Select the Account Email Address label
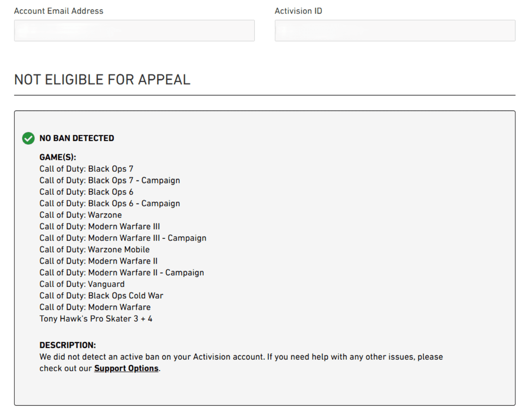The image size is (532, 408). (x=59, y=11)
